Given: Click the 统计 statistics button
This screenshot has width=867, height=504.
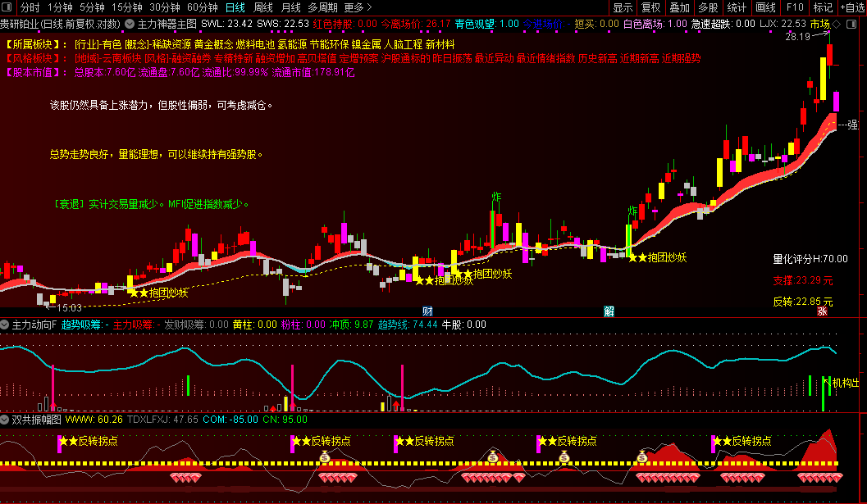Looking at the screenshot, I should [737, 7].
